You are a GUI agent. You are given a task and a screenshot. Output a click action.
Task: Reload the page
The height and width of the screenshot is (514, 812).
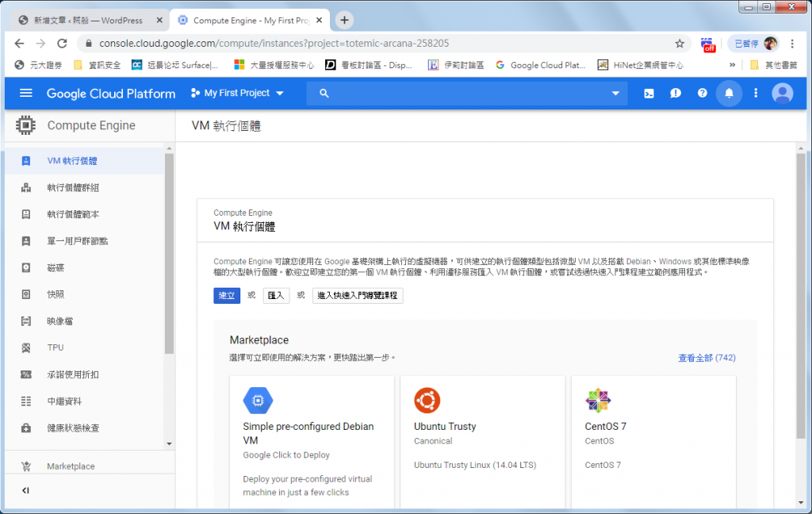[62, 44]
